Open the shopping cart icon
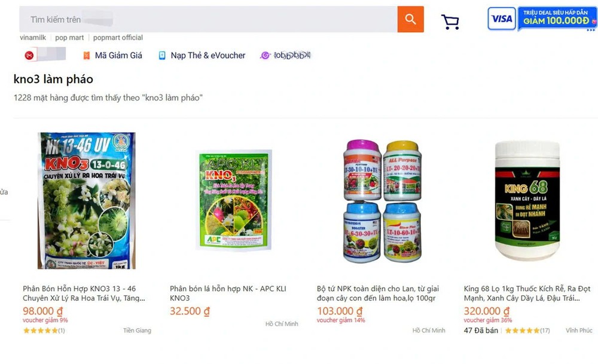This screenshot has width=598, height=364. point(450,20)
